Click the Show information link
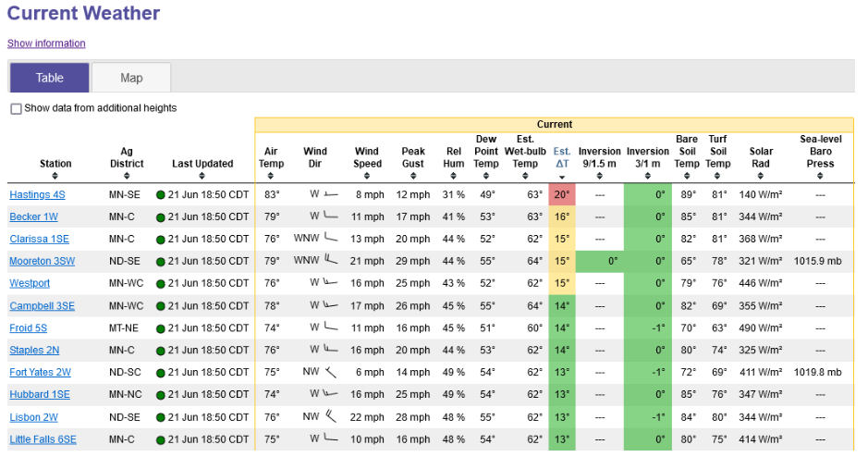The image size is (868, 457). pyautogui.click(x=46, y=43)
